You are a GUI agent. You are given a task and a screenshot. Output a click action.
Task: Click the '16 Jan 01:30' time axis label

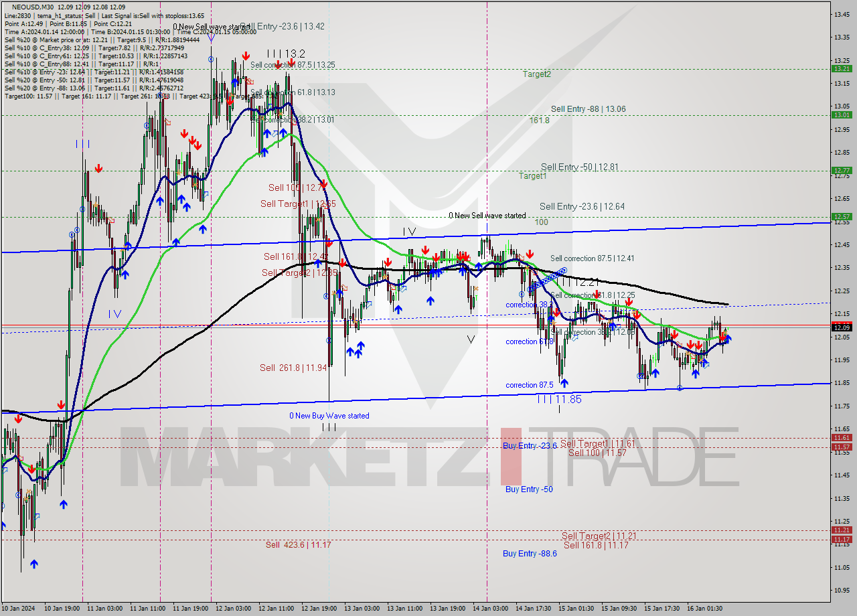[704, 609]
